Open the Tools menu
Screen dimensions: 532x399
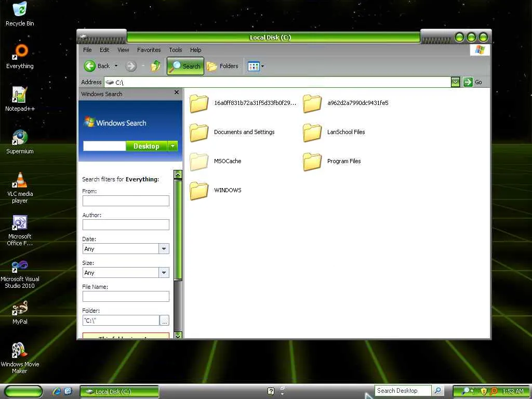pyautogui.click(x=176, y=50)
